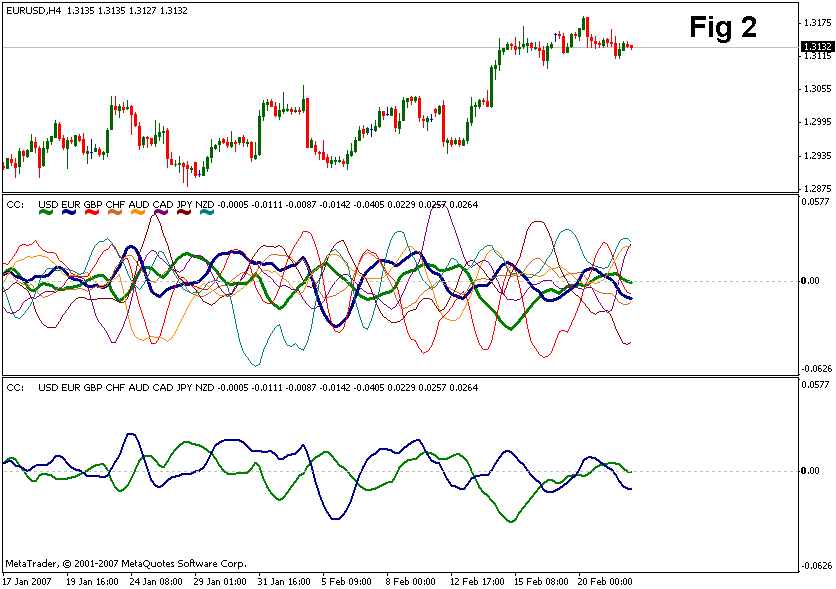Click the 20 Feb 00:00 time label

click(605, 581)
